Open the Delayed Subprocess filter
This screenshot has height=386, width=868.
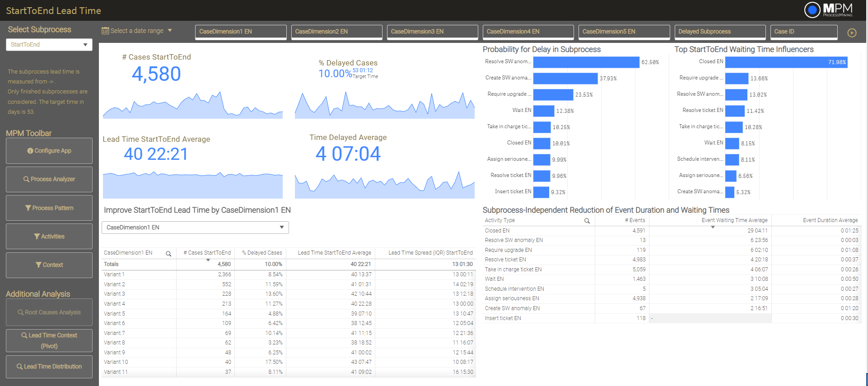point(720,32)
